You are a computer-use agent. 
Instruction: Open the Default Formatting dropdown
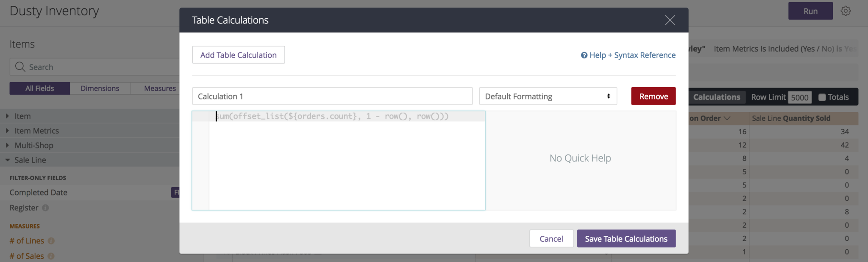[548, 96]
